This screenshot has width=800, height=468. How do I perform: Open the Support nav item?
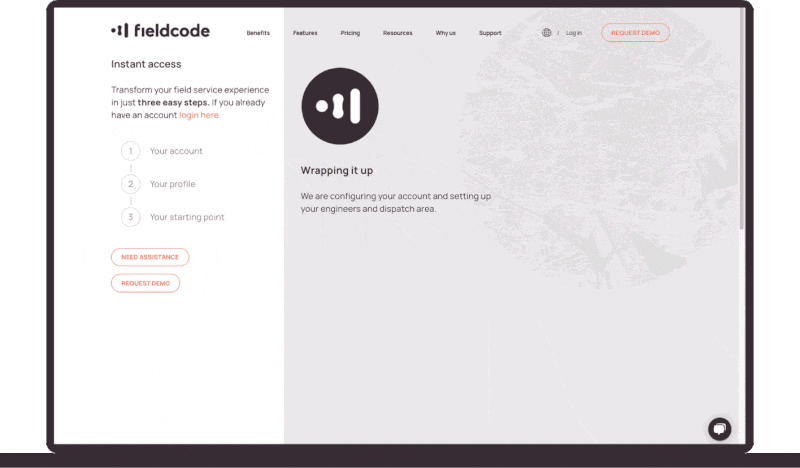click(x=490, y=33)
